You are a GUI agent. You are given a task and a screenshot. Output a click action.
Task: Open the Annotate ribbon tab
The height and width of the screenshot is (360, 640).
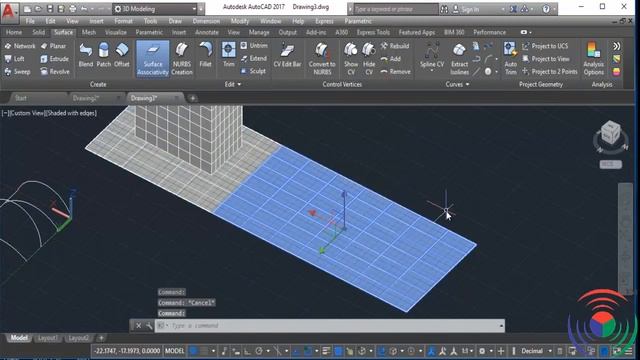(x=207, y=32)
